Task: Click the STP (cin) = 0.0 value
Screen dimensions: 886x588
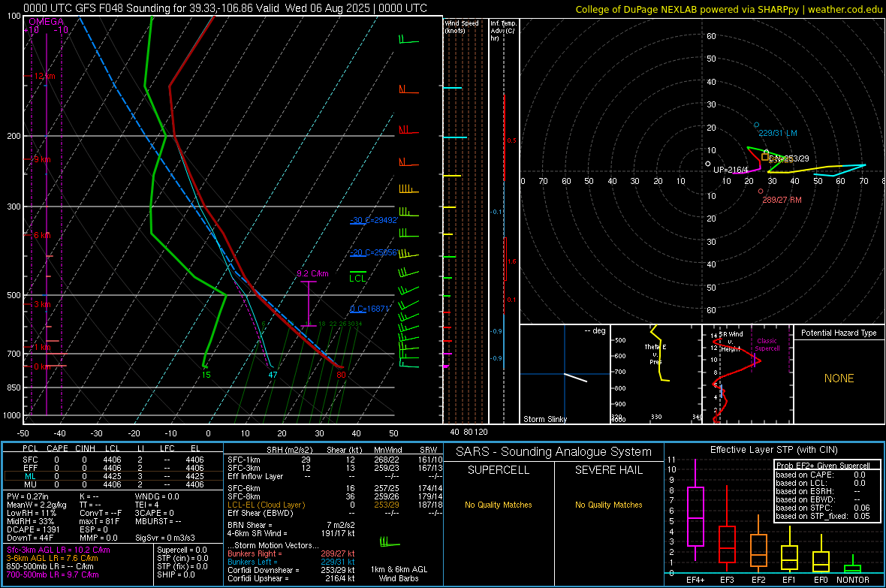Action: click(182, 558)
